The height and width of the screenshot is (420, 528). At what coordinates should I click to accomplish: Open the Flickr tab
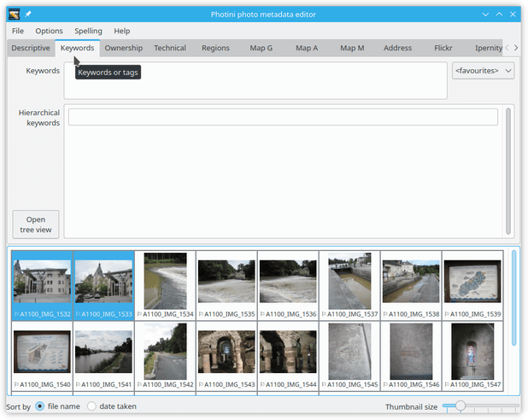pyautogui.click(x=443, y=48)
